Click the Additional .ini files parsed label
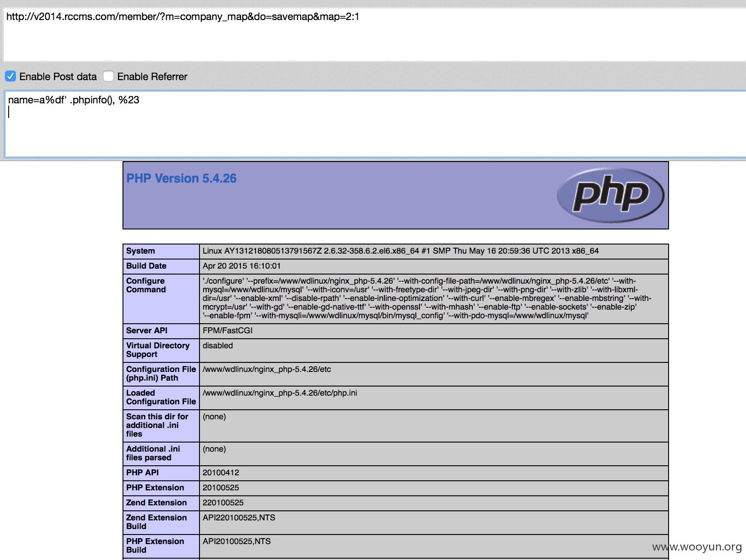This screenshot has height=560, width=746. click(x=153, y=453)
